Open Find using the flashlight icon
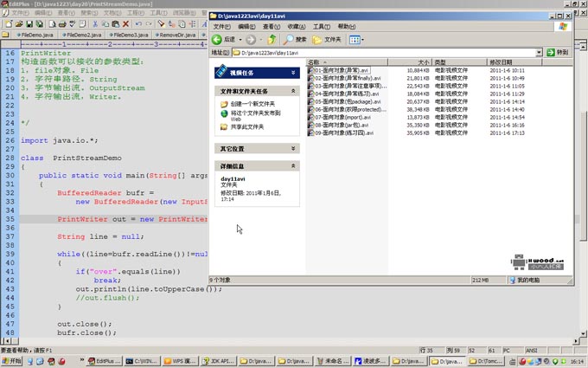Image resolution: width=588 pixels, height=368 pixels. click(x=161, y=24)
